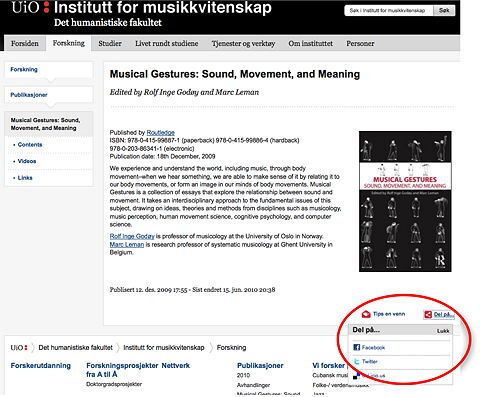The height and width of the screenshot is (397, 480).
Task: Select Forskning in the left sidebar
Action: coord(24,69)
